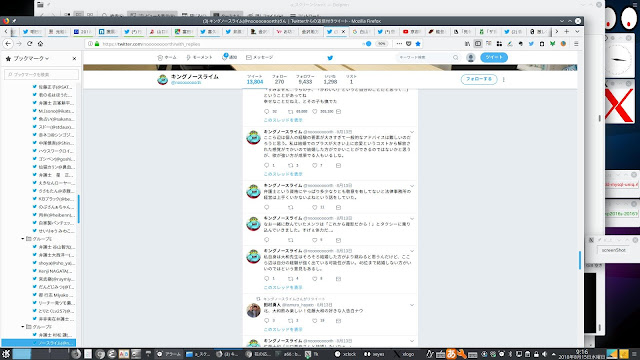This screenshot has height=360, width=640.
Task: Open chevron menu on tweet starting ここら辺は
Action: [411, 132]
